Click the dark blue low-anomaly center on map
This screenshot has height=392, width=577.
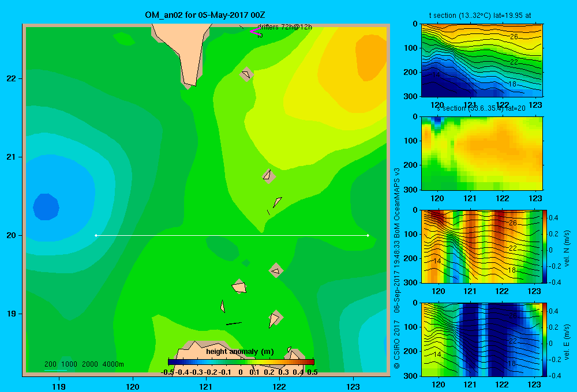46,207
